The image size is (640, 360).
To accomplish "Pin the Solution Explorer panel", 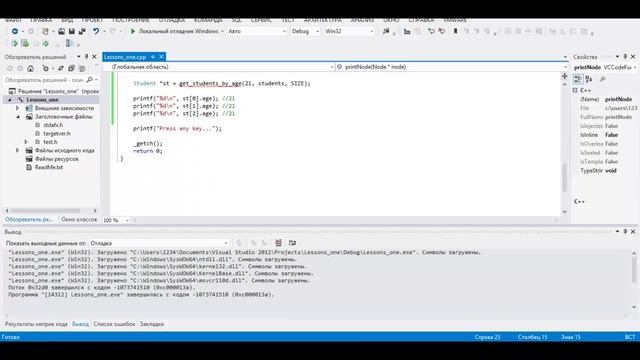I will (87, 57).
